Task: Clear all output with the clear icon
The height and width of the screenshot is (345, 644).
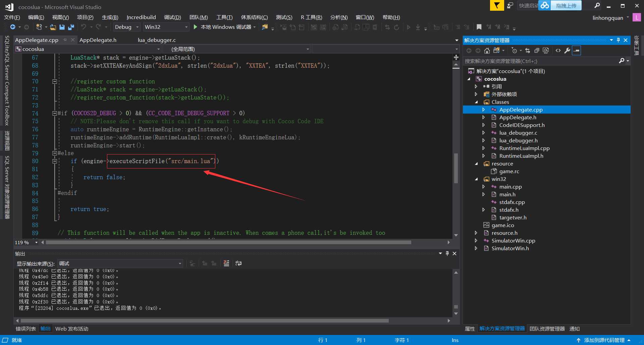Action: 226,263
